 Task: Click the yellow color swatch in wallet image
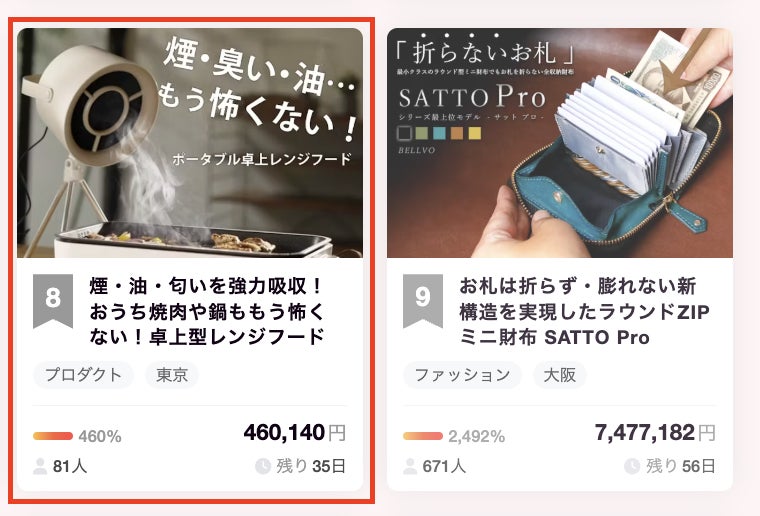pyautogui.click(x=475, y=133)
